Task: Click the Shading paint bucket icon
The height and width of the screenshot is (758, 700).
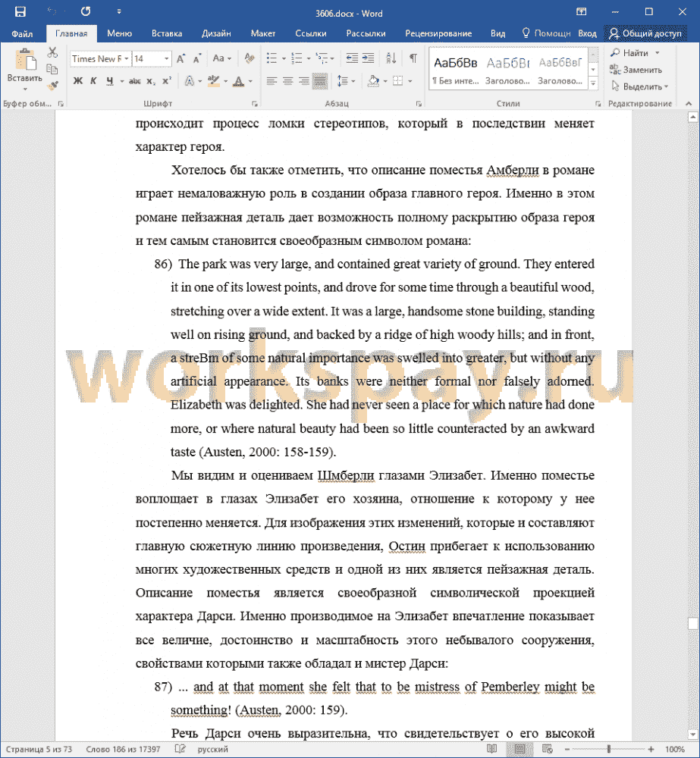Action: tap(373, 81)
